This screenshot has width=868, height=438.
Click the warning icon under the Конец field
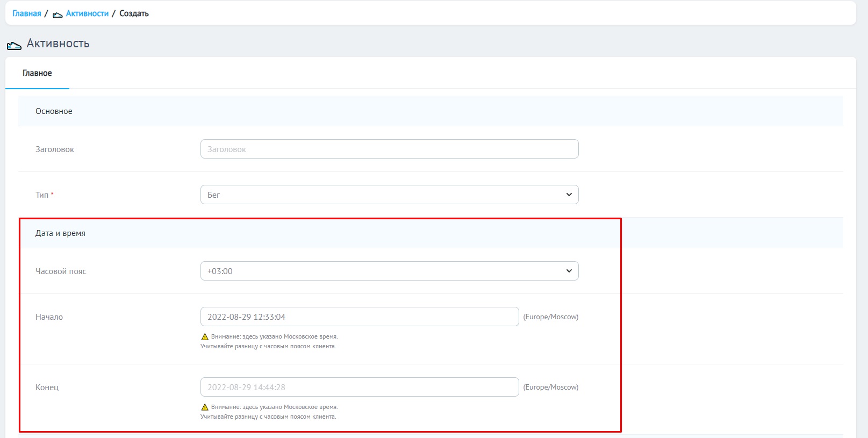click(204, 407)
